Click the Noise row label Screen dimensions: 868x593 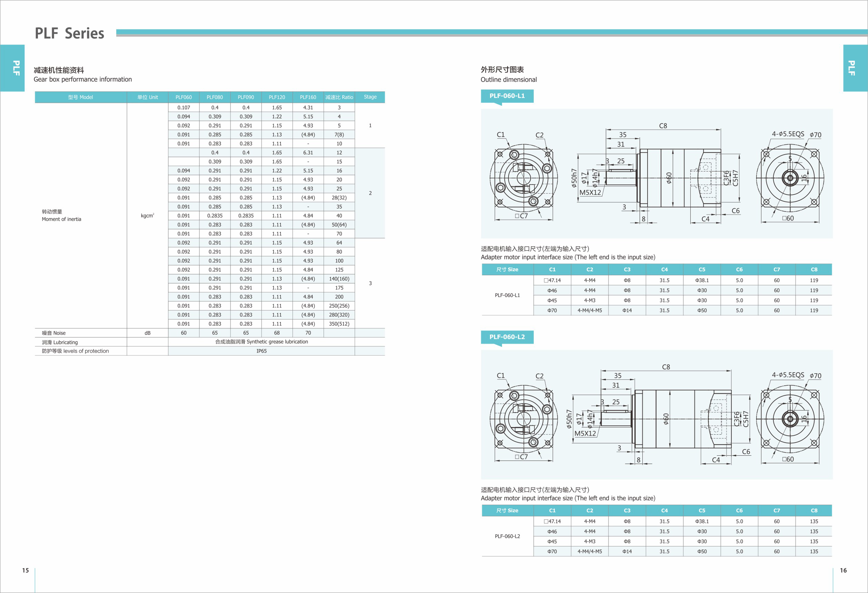tap(54, 333)
